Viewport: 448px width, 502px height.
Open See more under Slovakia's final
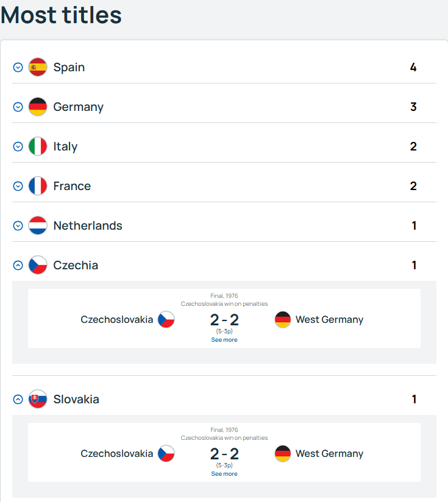click(224, 474)
